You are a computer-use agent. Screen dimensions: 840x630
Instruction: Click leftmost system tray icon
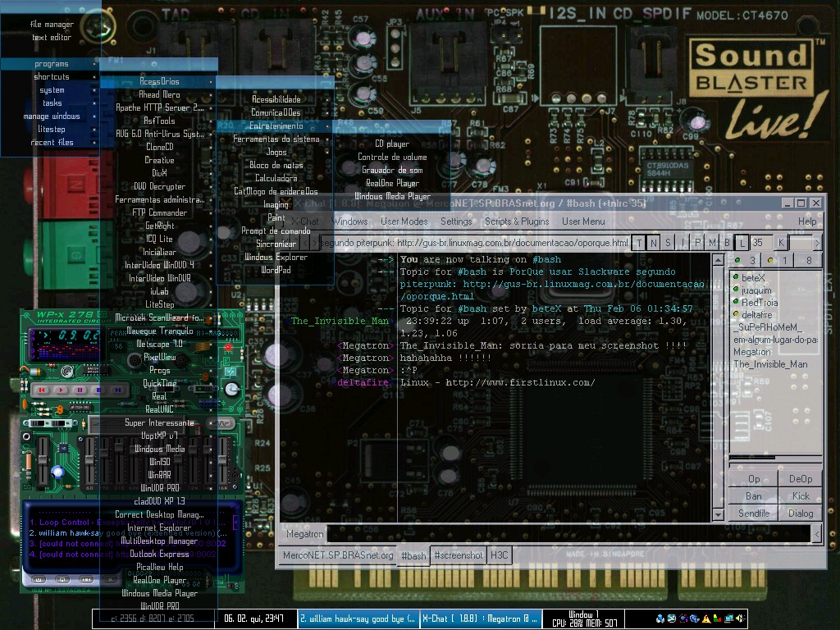tap(660, 619)
